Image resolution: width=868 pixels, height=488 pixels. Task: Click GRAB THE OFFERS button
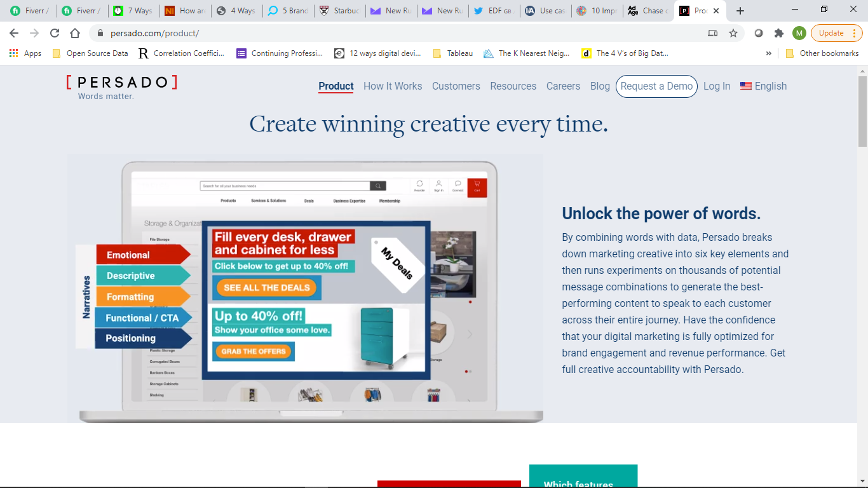tap(254, 351)
